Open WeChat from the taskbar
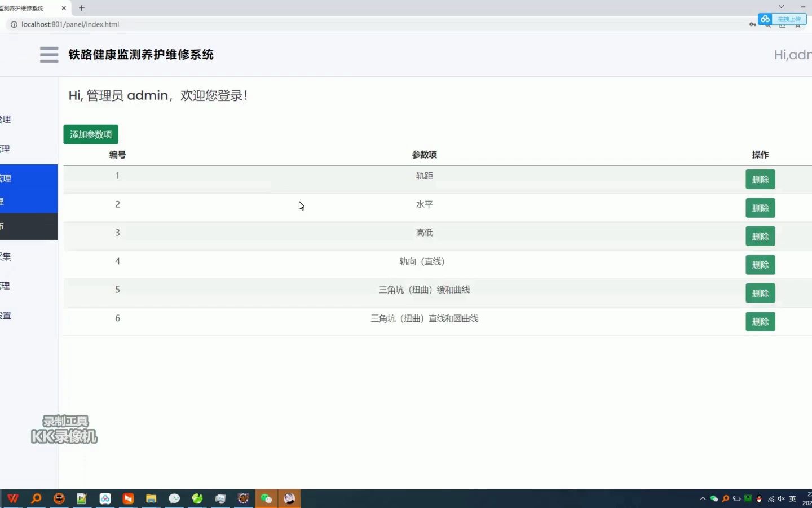The width and height of the screenshot is (812, 508). click(x=267, y=498)
